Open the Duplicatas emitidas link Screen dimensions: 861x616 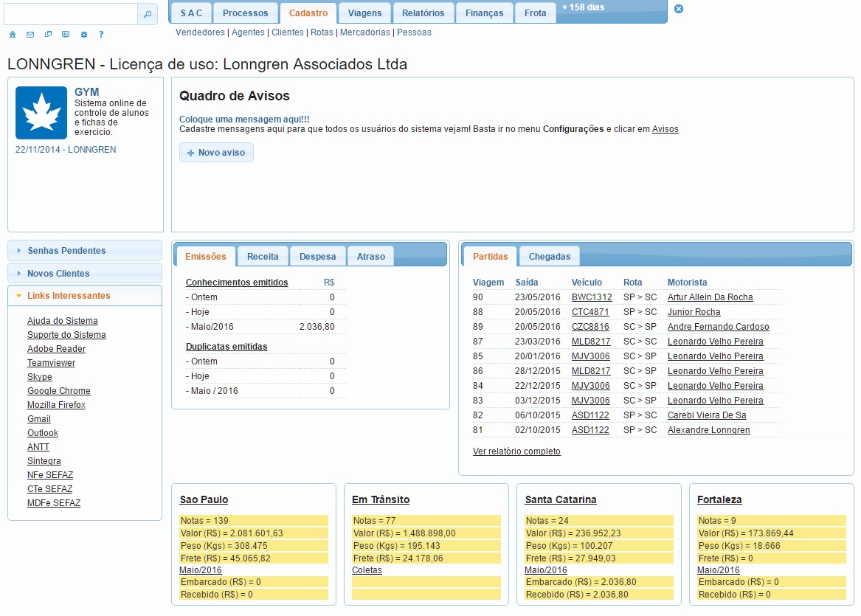click(227, 347)
